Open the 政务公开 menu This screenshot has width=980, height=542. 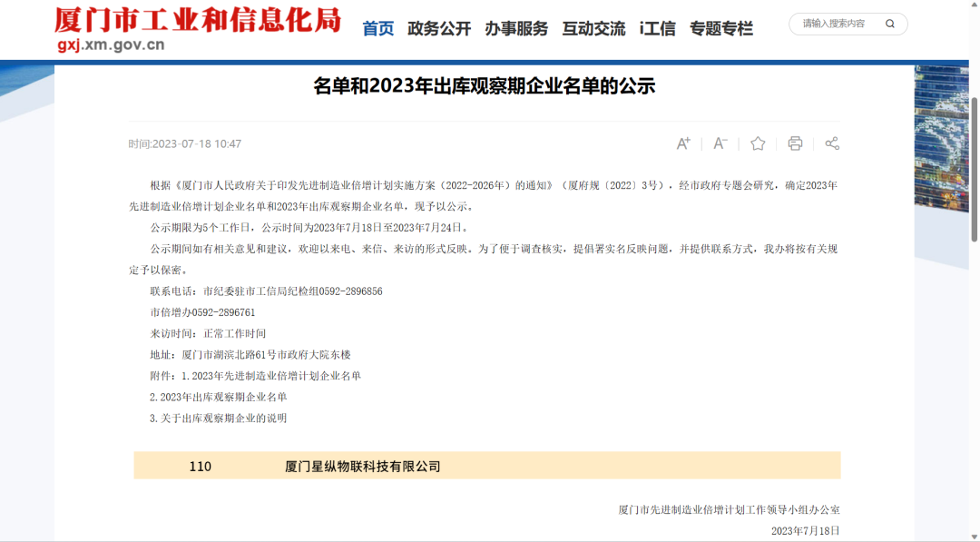[x=439, y=28]
